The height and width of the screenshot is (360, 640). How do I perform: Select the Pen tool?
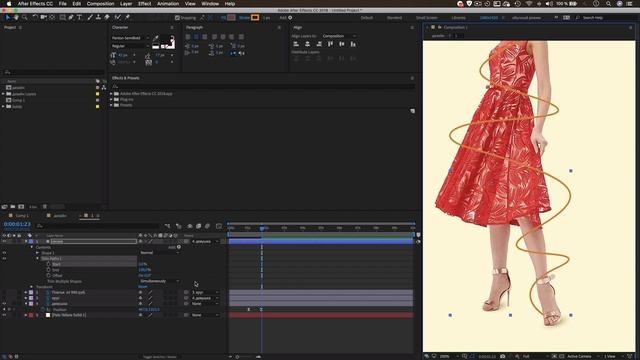click(71, 18)
